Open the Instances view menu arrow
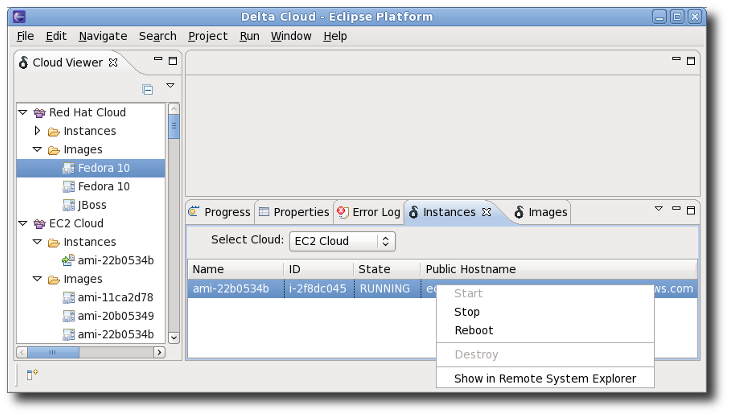Screen dimensions: 730x416 658,208
